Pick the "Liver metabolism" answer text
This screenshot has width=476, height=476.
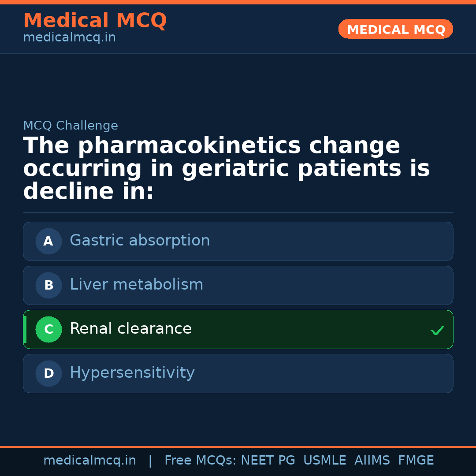136,285
